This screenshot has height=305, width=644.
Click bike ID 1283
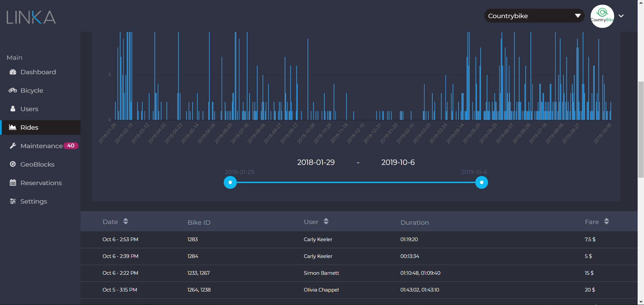point(193,239)
